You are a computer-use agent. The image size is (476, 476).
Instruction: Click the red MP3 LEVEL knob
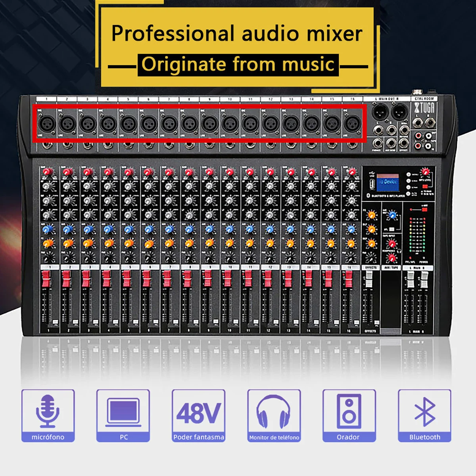[x=426, y=172]
